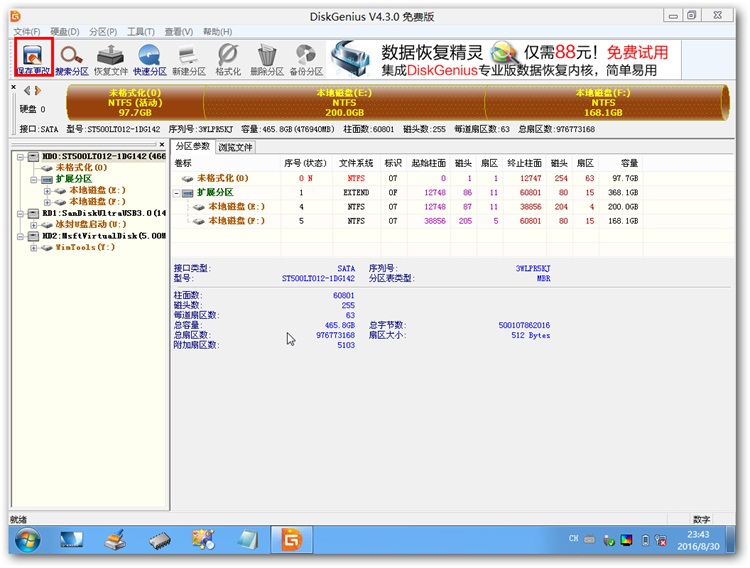The width and height of the screenshot is (750, 568).
Task: Select HD0:ST500LT012-1DG142 disk in tree
Action: (x=104, y=156)
